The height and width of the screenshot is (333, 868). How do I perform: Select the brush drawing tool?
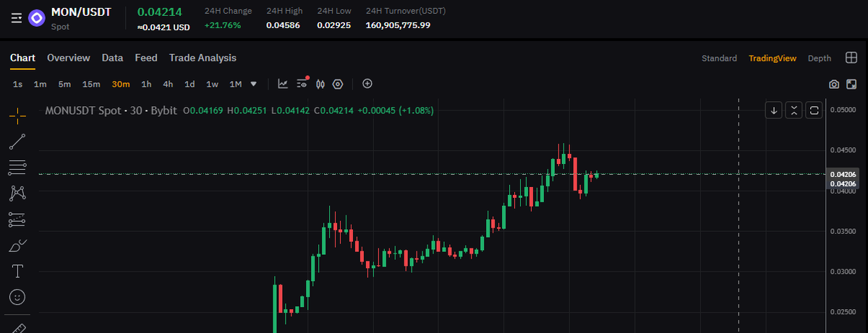tap(17, 246)
